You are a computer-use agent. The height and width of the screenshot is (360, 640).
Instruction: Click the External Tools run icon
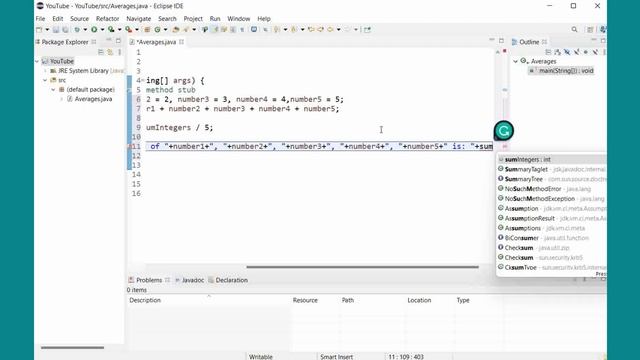tap(129, 29)
